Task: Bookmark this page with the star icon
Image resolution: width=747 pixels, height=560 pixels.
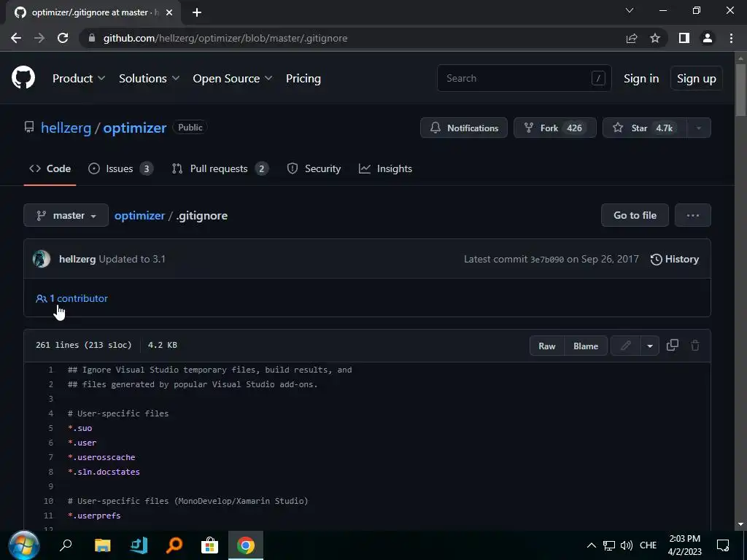Action: pyautogui.click(x=655, y=38)
